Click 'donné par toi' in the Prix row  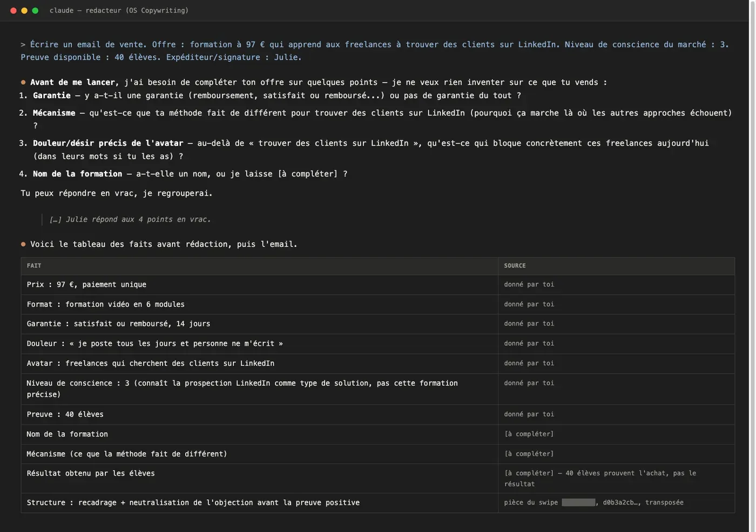[529, 284]
